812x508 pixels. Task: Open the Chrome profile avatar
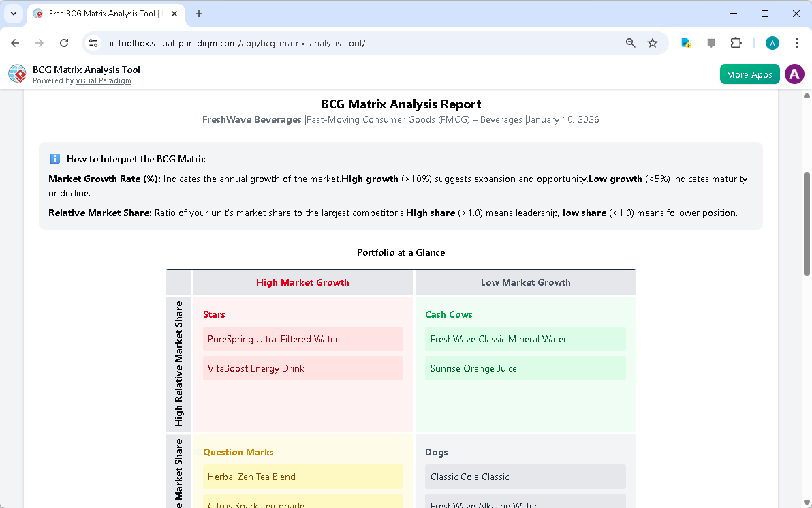772,42
